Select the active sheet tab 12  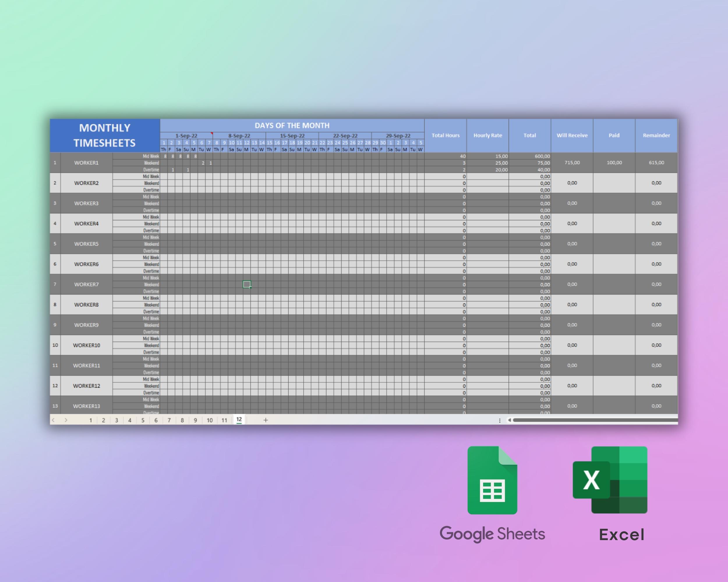point(239,420)
